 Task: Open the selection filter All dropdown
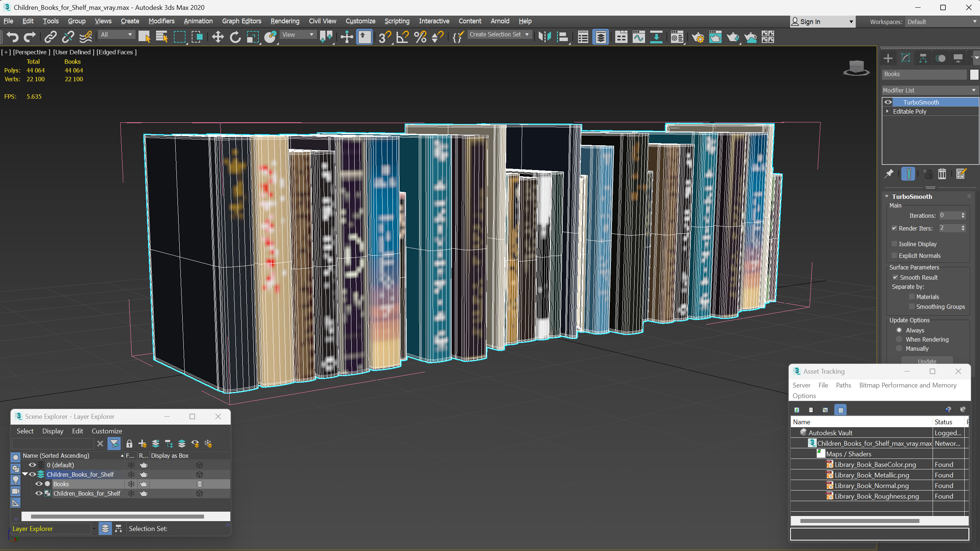point(116,35)
